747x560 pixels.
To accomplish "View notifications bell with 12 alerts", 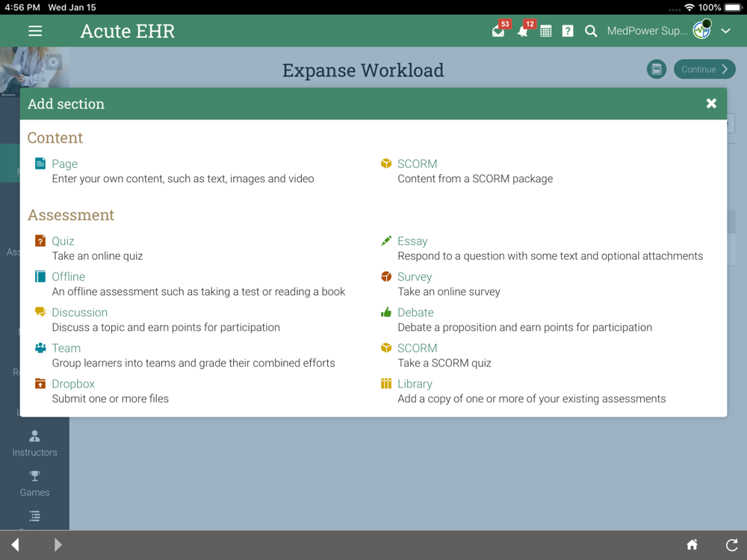I will click(523, 31).
